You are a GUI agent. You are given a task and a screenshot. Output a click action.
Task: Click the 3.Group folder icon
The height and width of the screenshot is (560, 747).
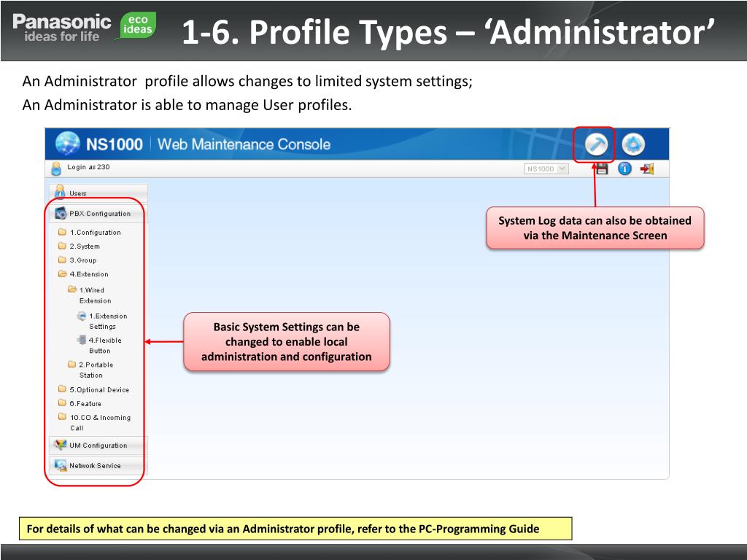62,260
